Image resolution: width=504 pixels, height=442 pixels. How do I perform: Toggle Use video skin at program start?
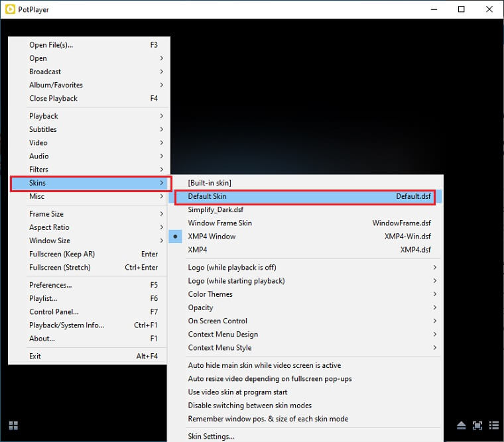[305, 392]
